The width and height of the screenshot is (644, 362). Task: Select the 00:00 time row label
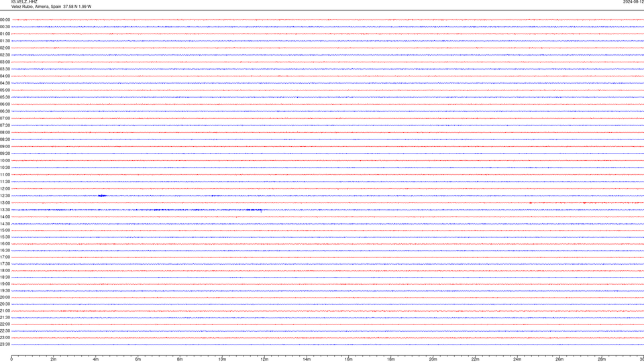[x=5, y=19]
